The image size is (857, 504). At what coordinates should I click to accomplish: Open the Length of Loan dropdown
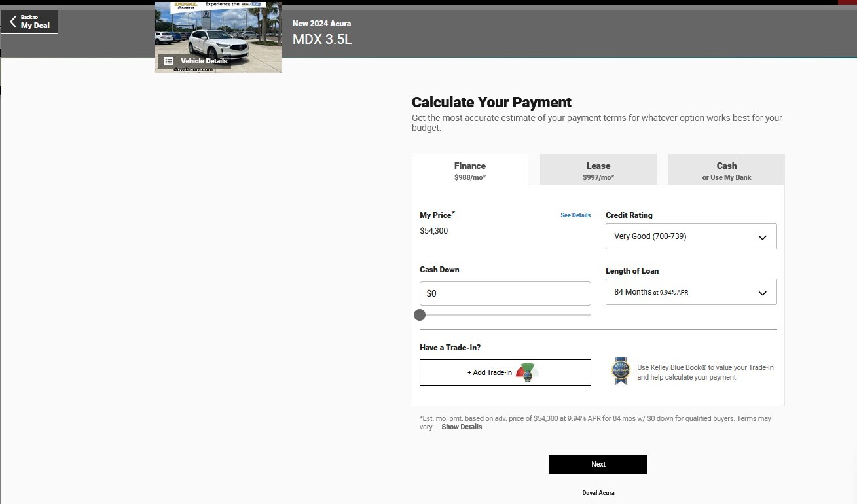pyautogui.click(x=691, y=292)
